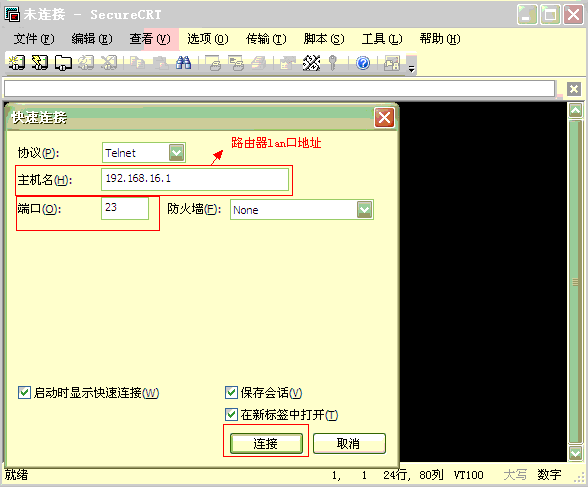Click the Public Key icon in the toolbar
The image size is (588, 487).
pyautogui.click(x=332, y=63)
